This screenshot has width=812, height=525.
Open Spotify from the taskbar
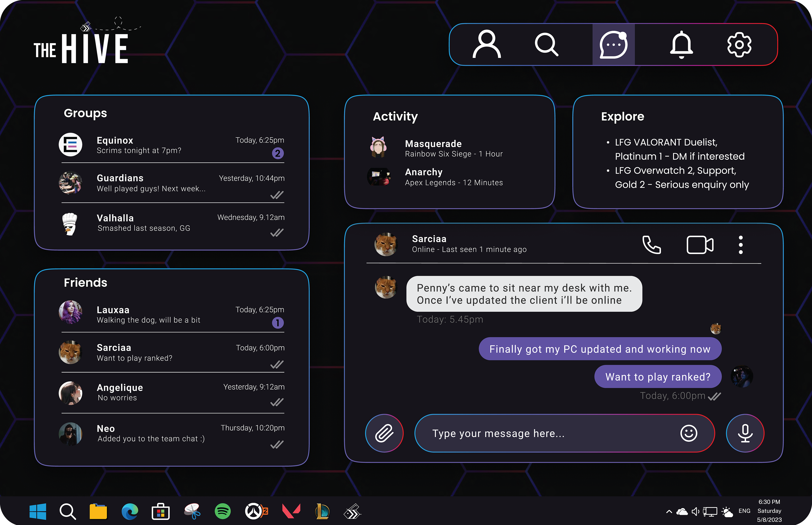tap(222, 511)
